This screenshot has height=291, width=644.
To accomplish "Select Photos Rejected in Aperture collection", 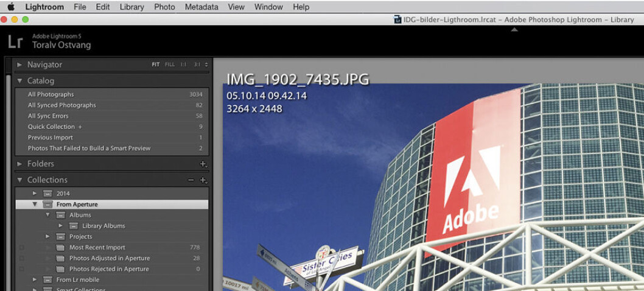I will pos(112,269).
